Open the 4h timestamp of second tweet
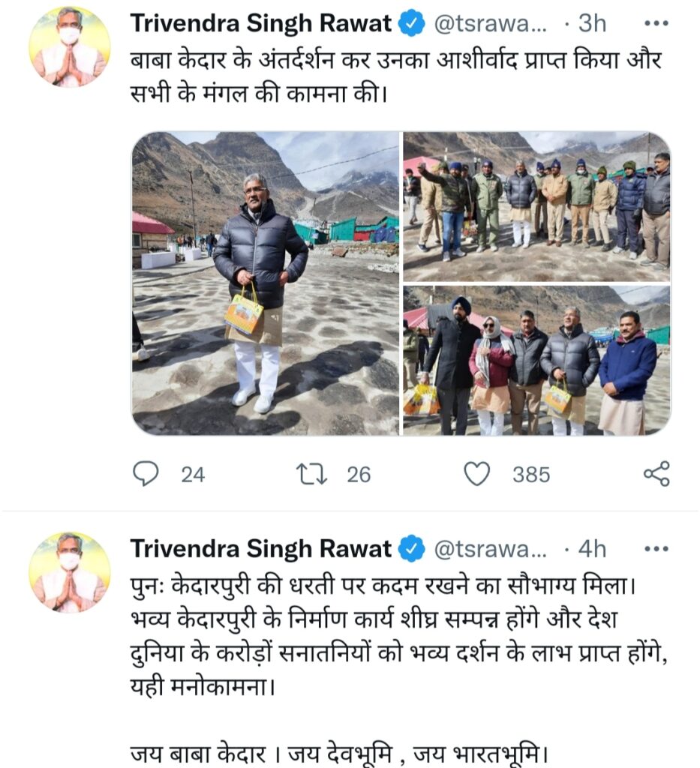This screenshot has height=768, width=700. pos(592,549)
